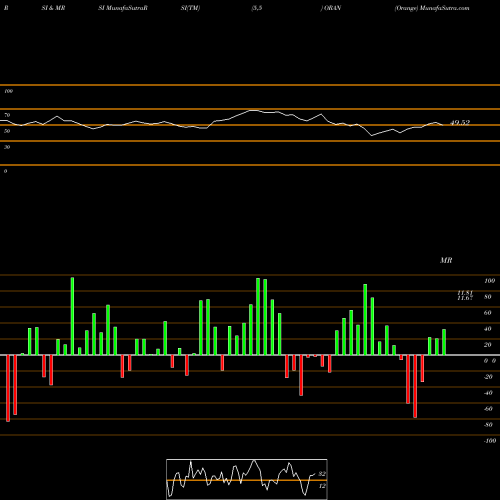The image size is (500, 500).
Task: Click the 32 value in the mini chart
Action: pos(322,474)
